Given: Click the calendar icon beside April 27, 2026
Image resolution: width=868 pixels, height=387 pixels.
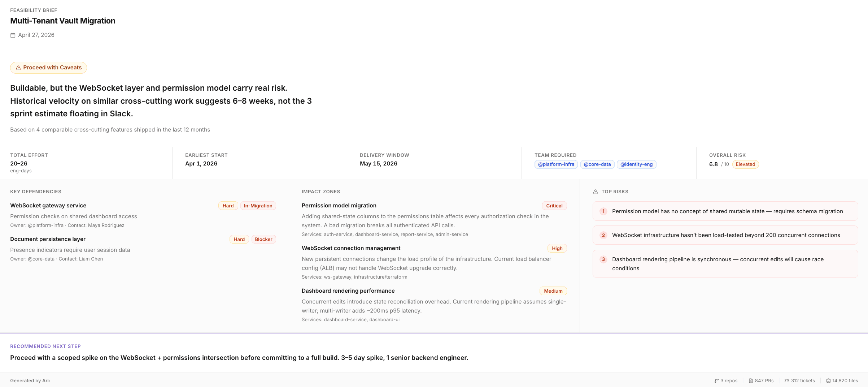Looking at the screenshot, I should coord(13,35).
